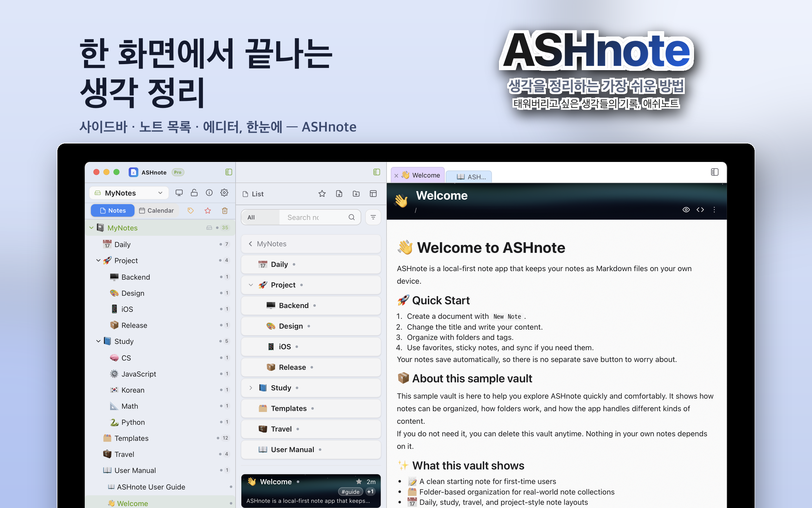Expand the Study chevron in note list

251,388
